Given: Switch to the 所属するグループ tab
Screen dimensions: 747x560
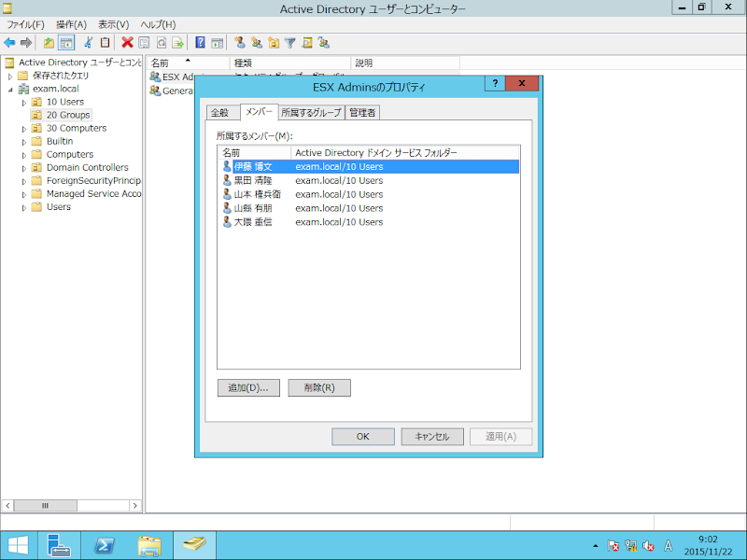Looking at the screenshot, I should pos(311,113).
